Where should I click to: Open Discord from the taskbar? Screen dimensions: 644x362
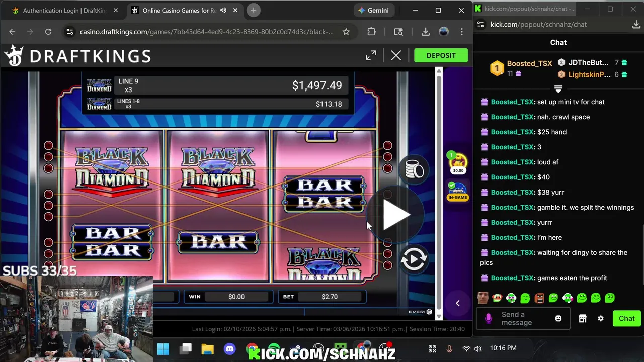tap(229, 348)
